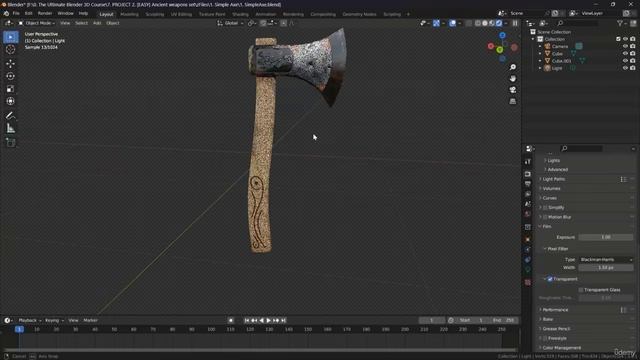Select the Scale tool

pyautogui.click(x=11, y=89)
